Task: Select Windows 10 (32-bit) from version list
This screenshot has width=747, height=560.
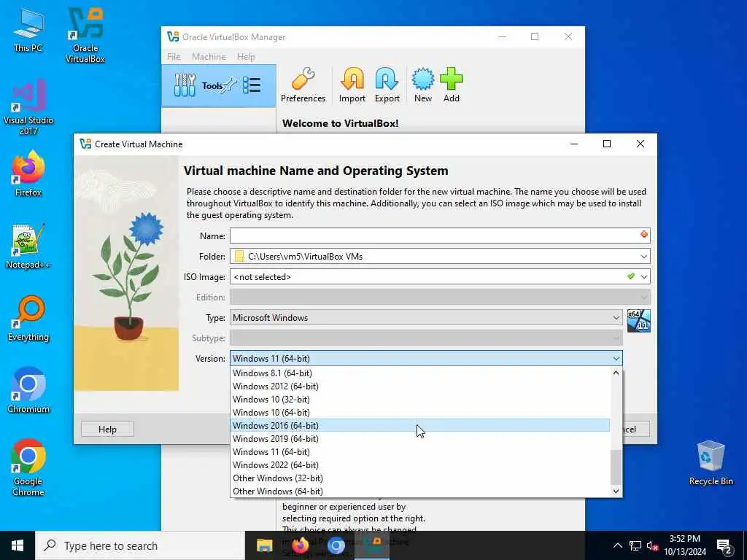Action: tap(419, 399)
